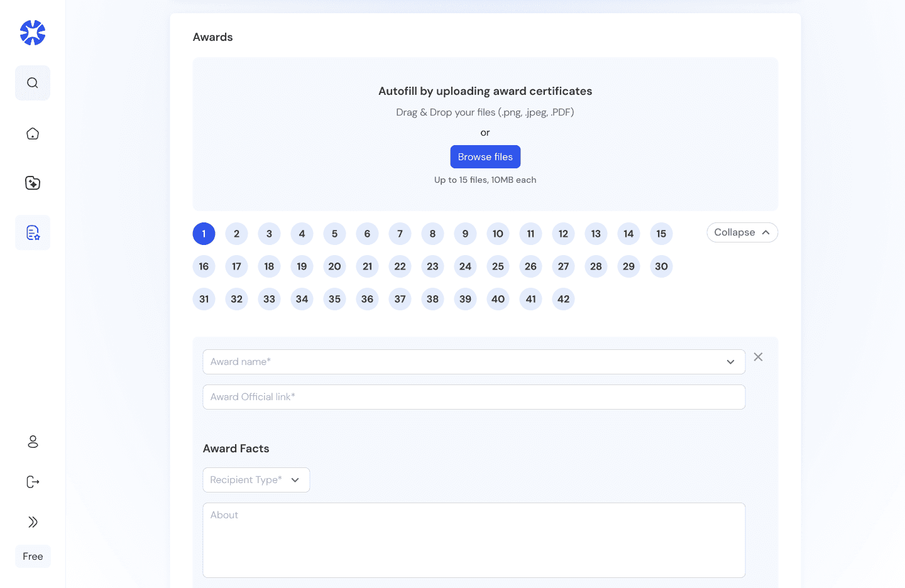Click the logout icon

[x=33, y=482]
